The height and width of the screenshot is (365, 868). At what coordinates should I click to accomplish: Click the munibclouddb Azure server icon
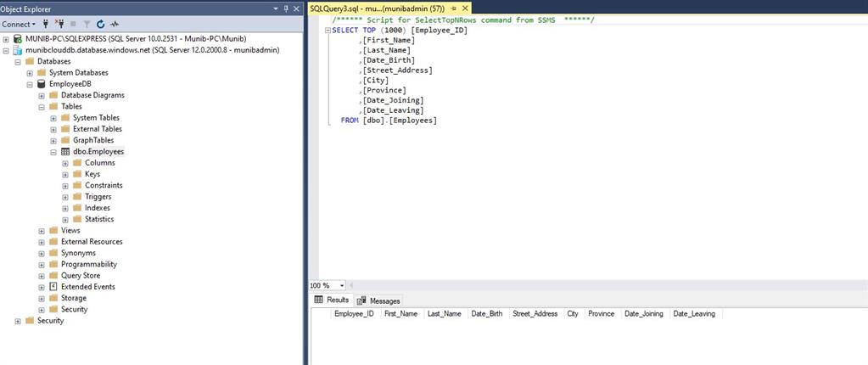point(18,50)
